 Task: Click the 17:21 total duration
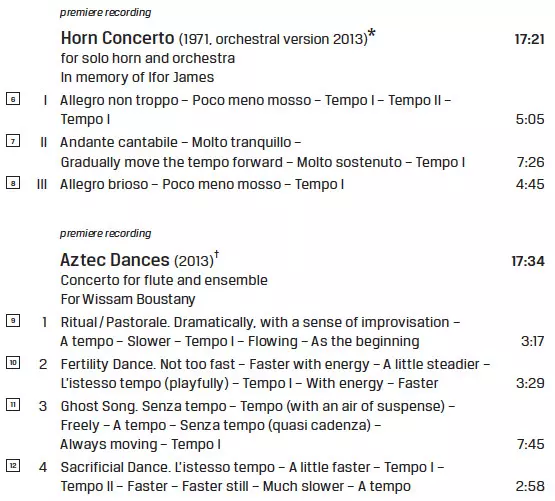tap(530, 39)
